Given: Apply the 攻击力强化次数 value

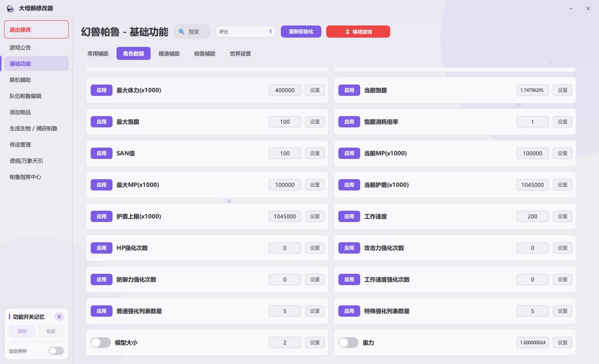Looking at the screenshot, I should tap(349, 248).
